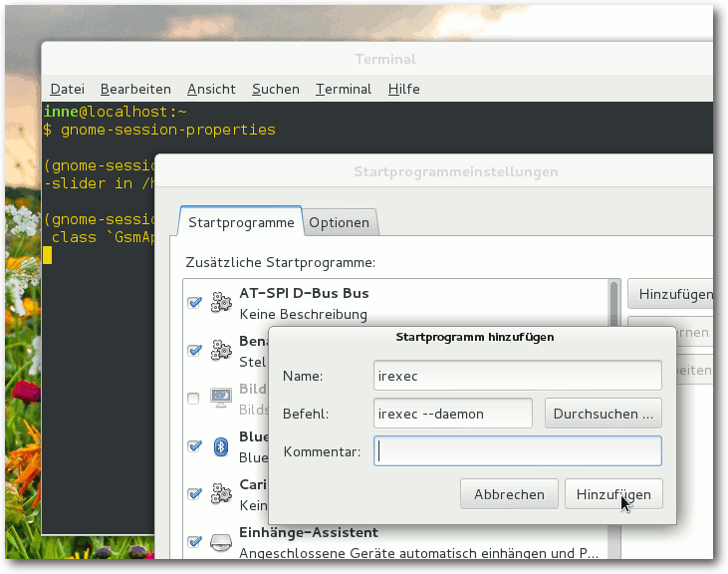Screen dimensions: 728x574
Task: Focus the Kommentar input field
Action: (x=518, y=451)
